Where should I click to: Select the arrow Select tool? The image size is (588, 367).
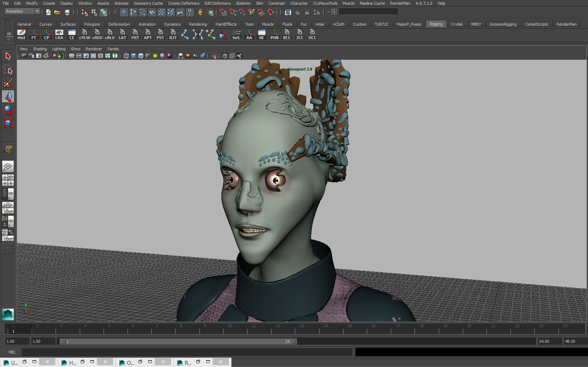pos(8,56)
